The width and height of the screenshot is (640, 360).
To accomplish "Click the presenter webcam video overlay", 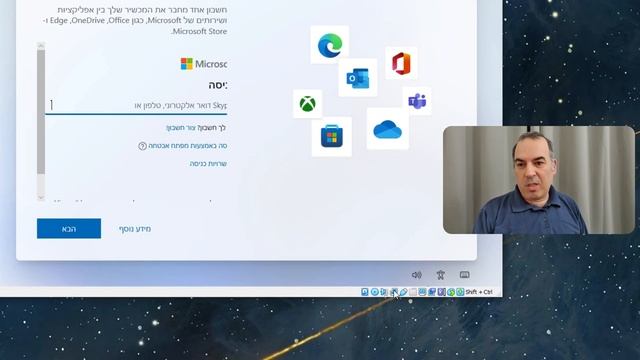I will [x=539, y=180].
